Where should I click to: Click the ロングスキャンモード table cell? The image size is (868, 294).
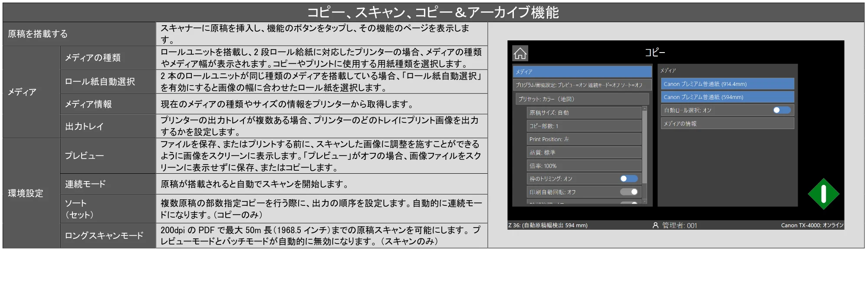tap(108, 236)
